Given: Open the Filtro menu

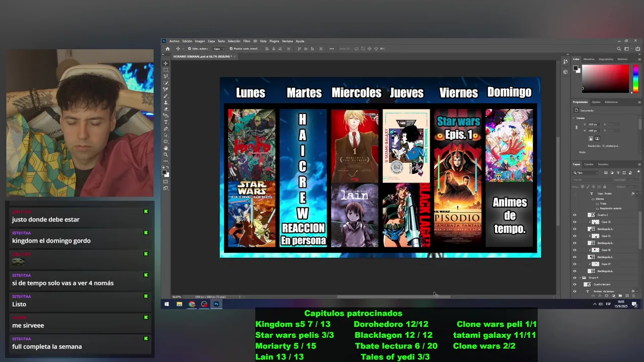Looking at the screenshot, I should pyautogui.click(x=247, y=41).
